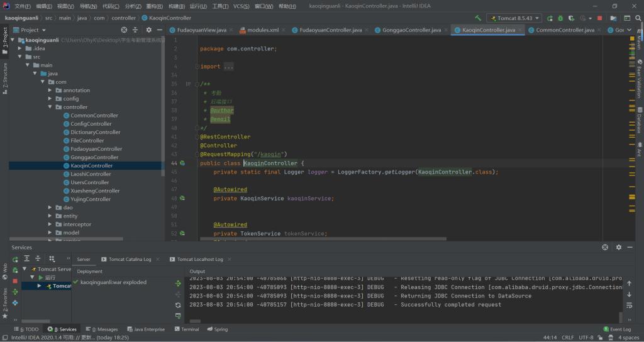Toggle the 1: Project tool window

pos(4,39)
